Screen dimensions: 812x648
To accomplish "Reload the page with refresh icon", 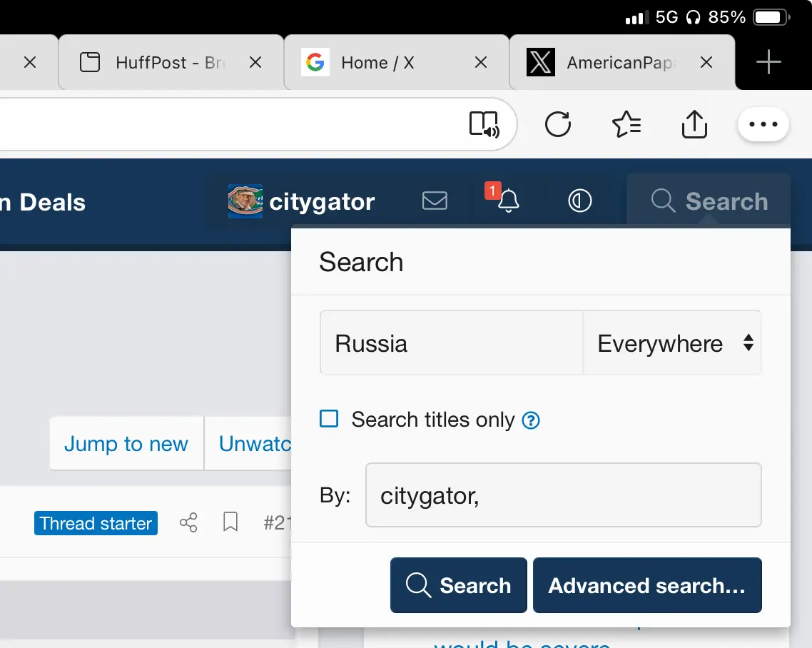I will pyautogui.click(x=557, y=125).
